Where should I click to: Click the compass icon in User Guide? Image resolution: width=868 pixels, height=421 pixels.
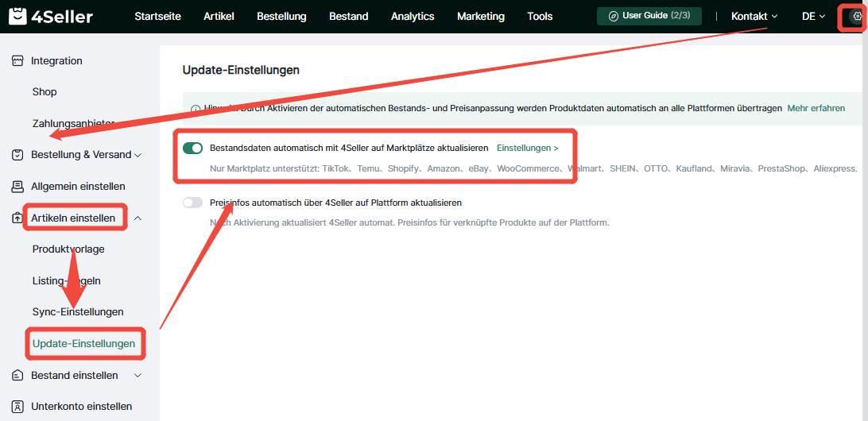(613, 16)
